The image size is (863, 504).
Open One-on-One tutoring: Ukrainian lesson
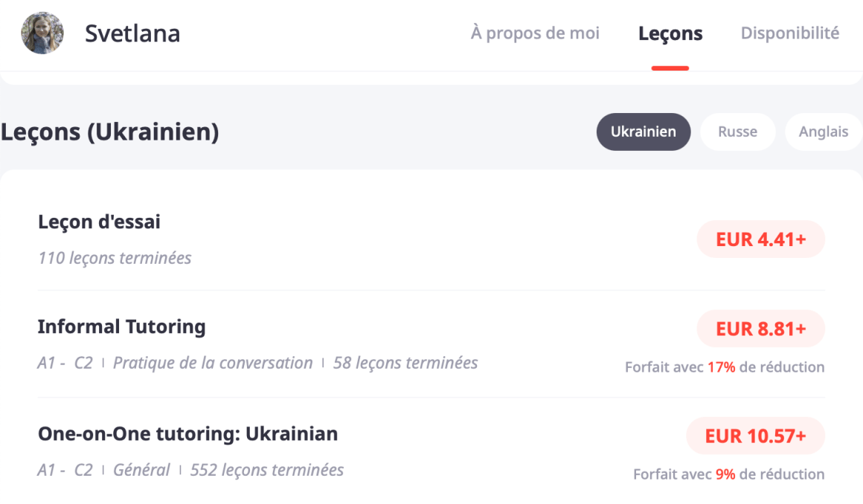tap(187, 433)
